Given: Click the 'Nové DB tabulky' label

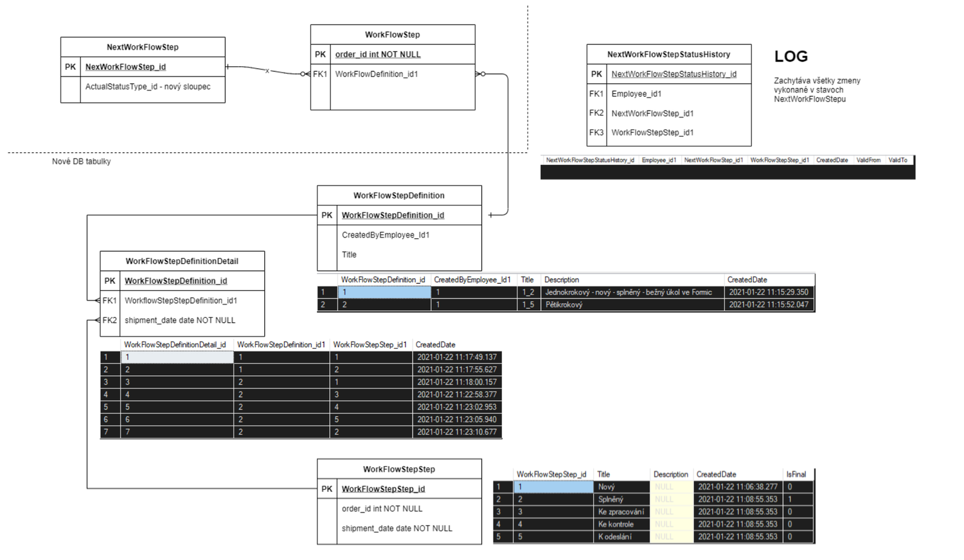Looking at the screenshot, I should coord(82,161).
